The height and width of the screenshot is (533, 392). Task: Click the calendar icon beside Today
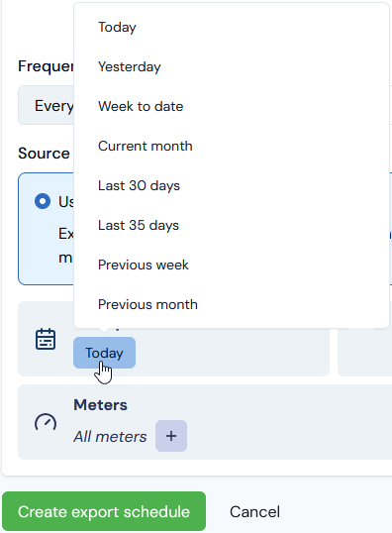click(46, 339)
